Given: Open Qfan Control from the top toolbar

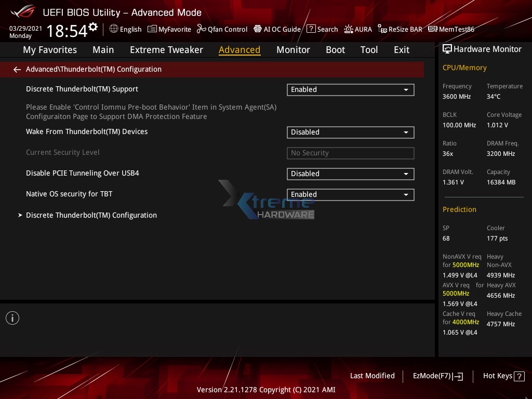Looking at the screenshot, I should point(222,29).
